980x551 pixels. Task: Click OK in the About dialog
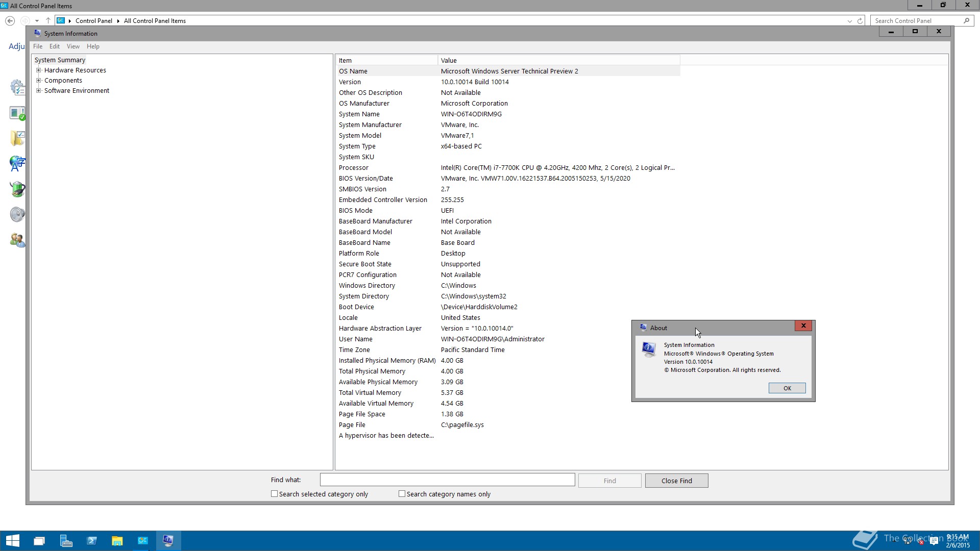click(787, 388)
